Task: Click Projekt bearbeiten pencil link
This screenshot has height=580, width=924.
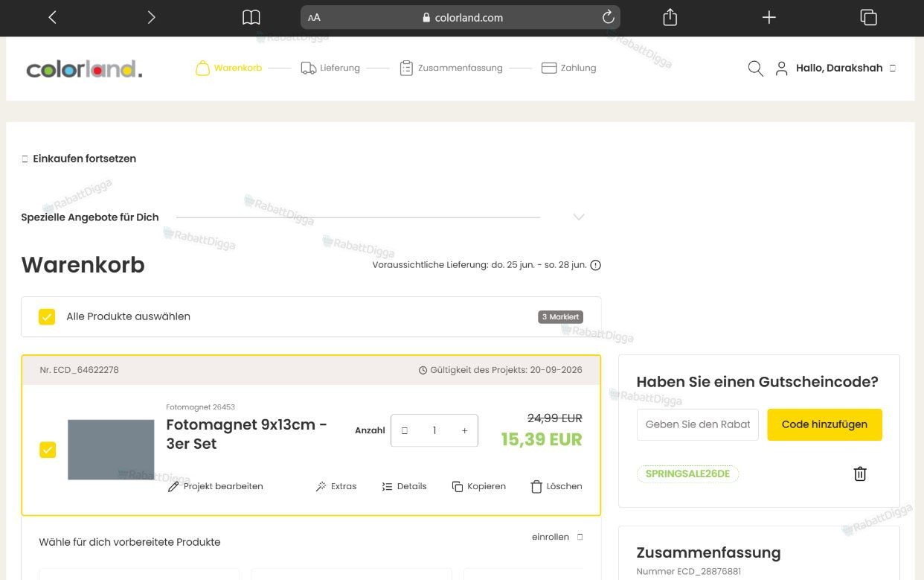Action: (x=215, y=486)
